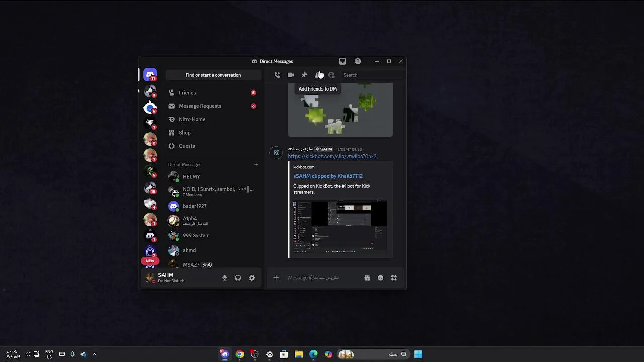Open the DM with HELMY

pos(212,177)
